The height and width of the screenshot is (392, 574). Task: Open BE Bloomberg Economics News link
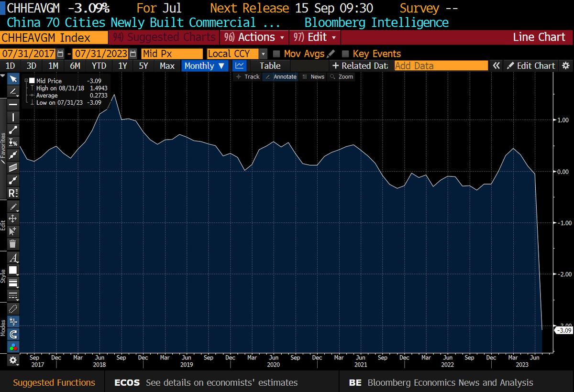pos(441,382)
